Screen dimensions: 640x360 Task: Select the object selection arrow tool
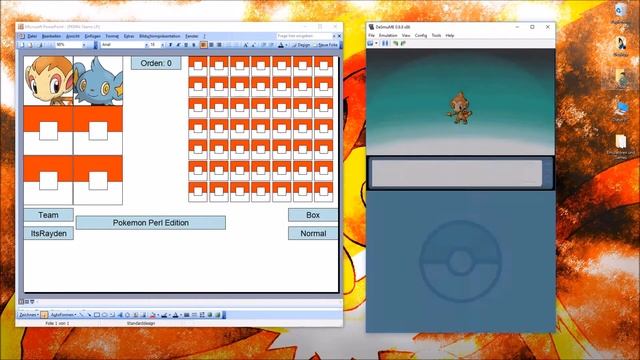pyautogui.click(x=44, y=315)
